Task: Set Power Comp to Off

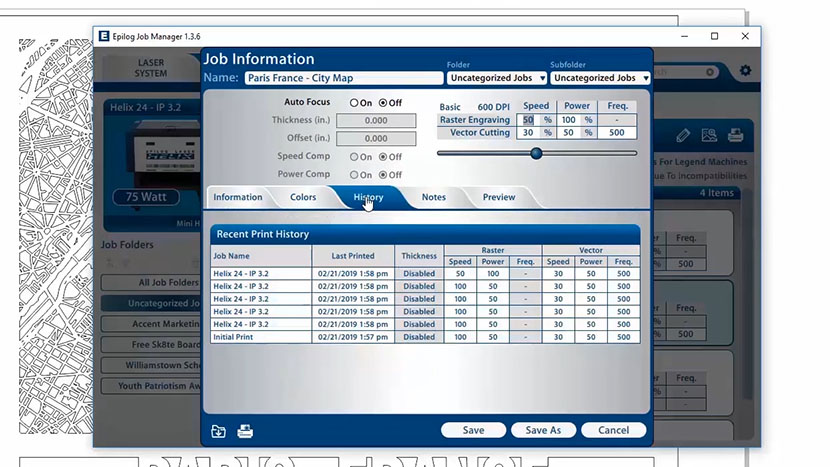Action: point(383,175)
